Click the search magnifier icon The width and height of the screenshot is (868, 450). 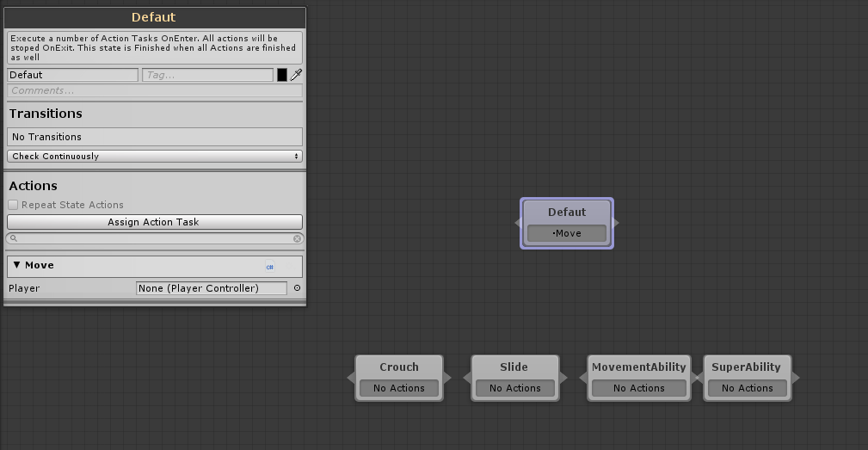(13, 238)
